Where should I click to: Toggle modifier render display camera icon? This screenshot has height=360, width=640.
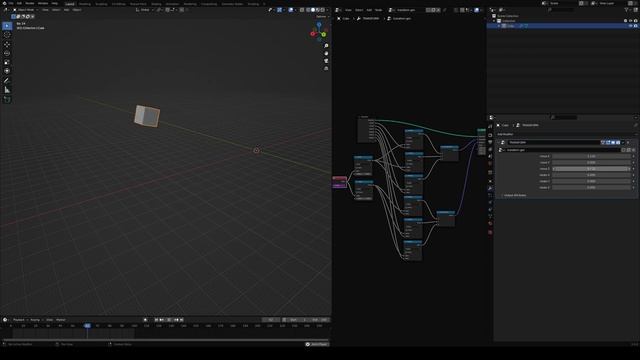(618, 142)
